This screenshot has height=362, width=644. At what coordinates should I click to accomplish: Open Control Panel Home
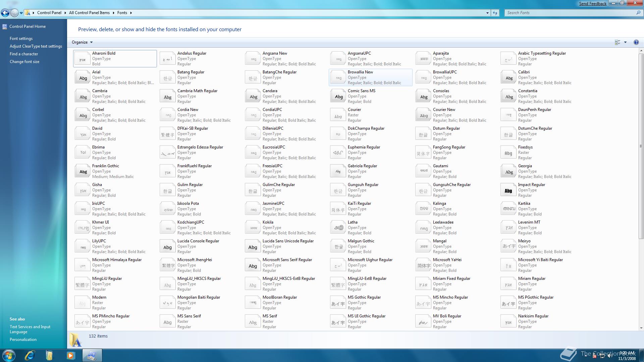(x=28, y=26)
